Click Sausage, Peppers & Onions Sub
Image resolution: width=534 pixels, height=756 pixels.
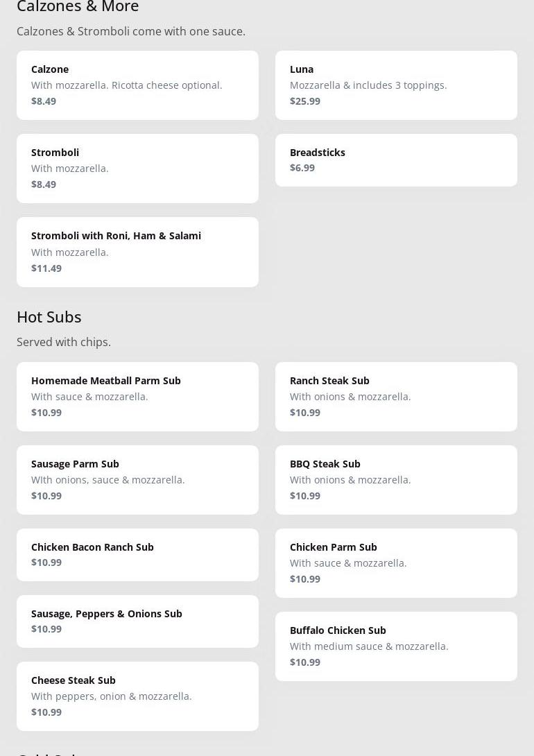pos(137,621)
